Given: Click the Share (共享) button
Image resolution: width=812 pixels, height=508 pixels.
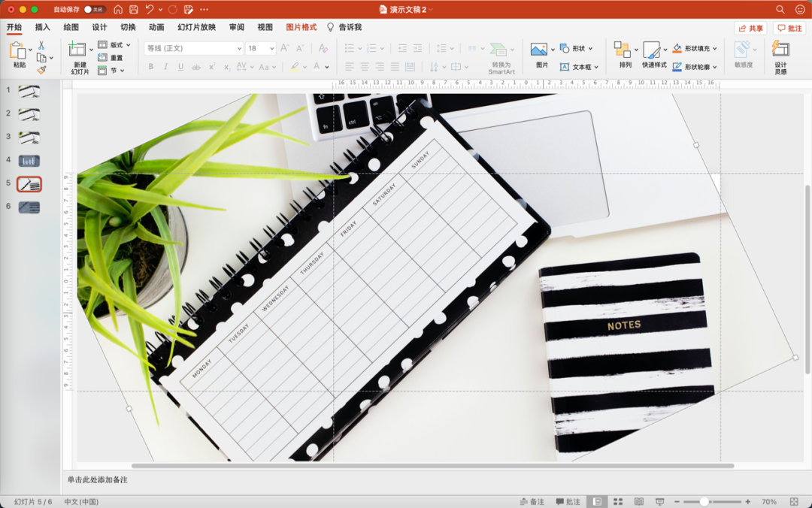Looking at the screenshot, I should [750, 28].
